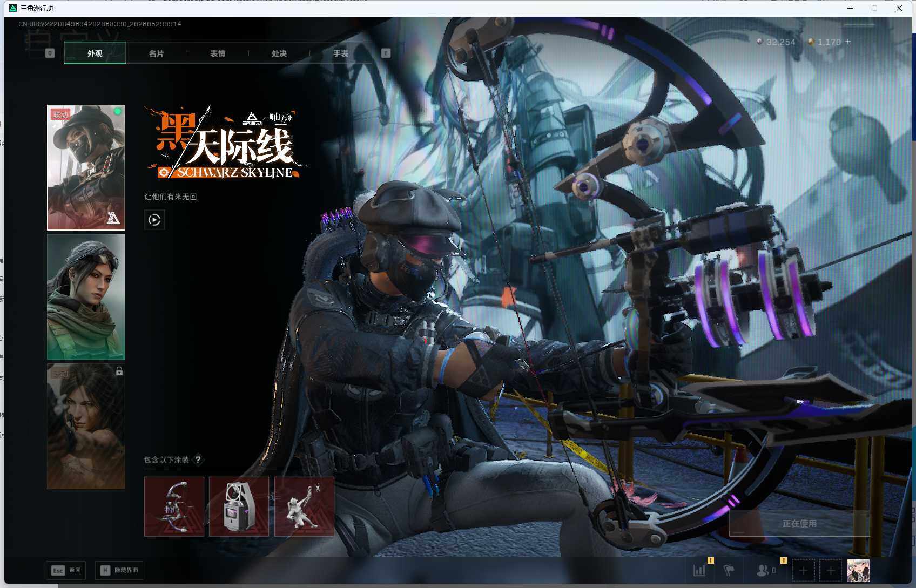Open the flags icon in bottom bar

[729, 570]
